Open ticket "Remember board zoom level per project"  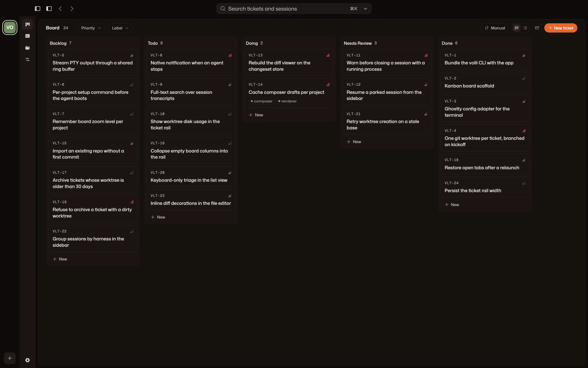click(x=93, y=121)
